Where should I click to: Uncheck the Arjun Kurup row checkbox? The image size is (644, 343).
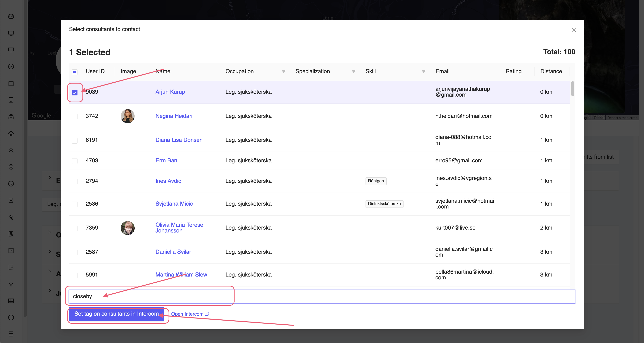(74, 93)
